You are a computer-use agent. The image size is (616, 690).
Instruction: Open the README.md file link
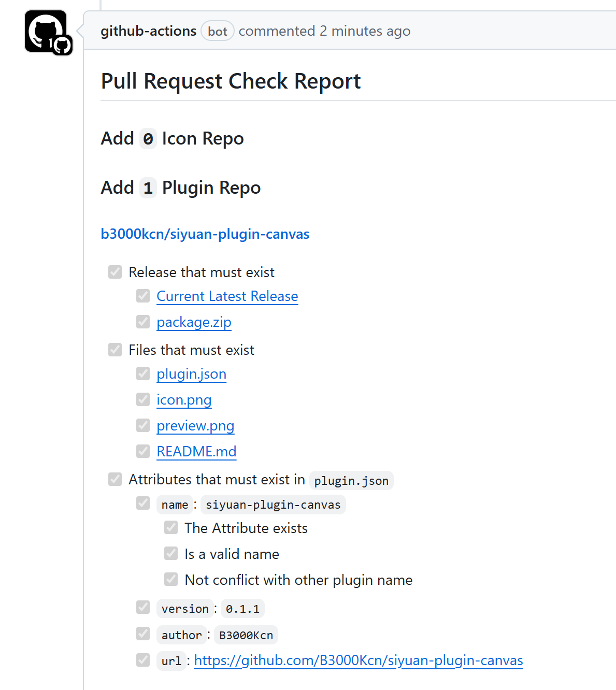(196, 452)
